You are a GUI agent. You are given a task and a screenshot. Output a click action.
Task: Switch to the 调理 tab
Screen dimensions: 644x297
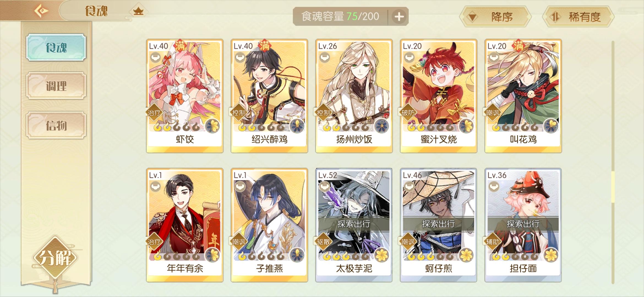coord(56,86)
